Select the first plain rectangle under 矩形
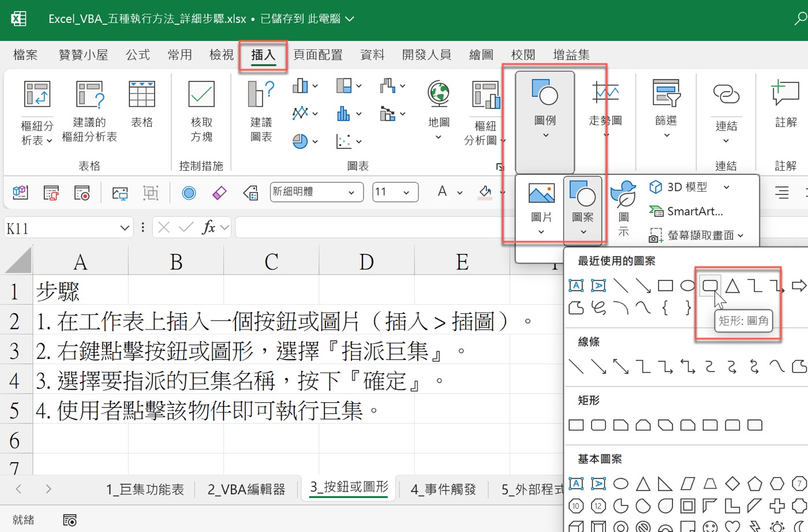The height and width of the screenshot is (532, 808). 576,425
